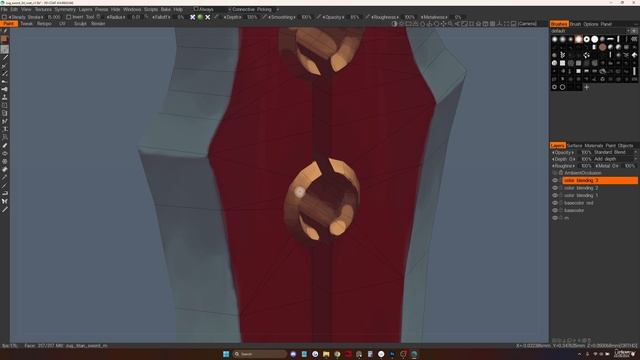The image size is (640, 360).
Task: Enable the Invert Tool checkbox
Action: click(68, 17)
